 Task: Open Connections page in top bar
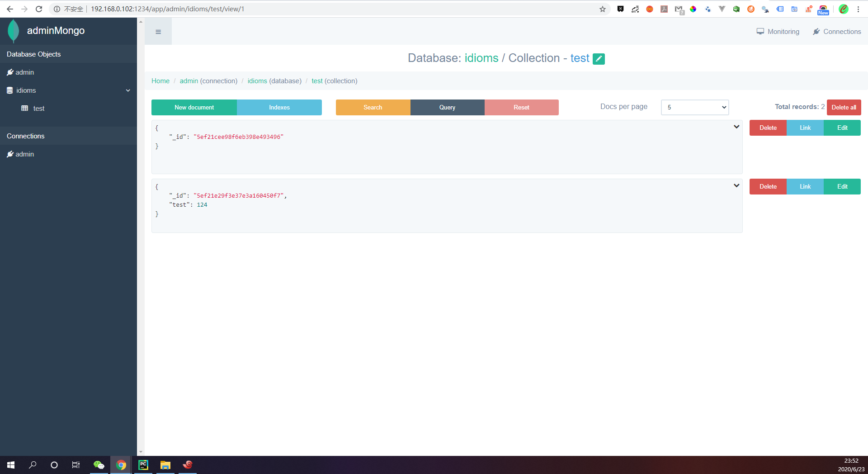(x=837, y=32)
